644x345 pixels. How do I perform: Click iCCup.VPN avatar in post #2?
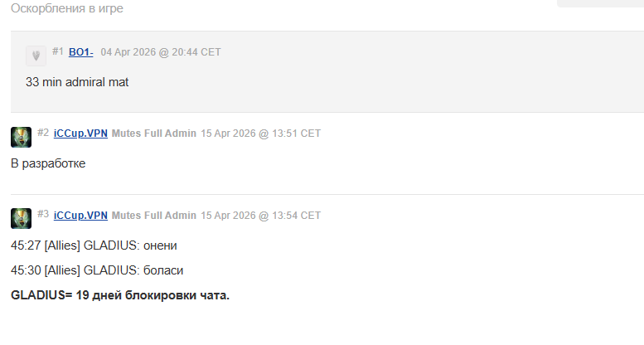coord(21,137)
